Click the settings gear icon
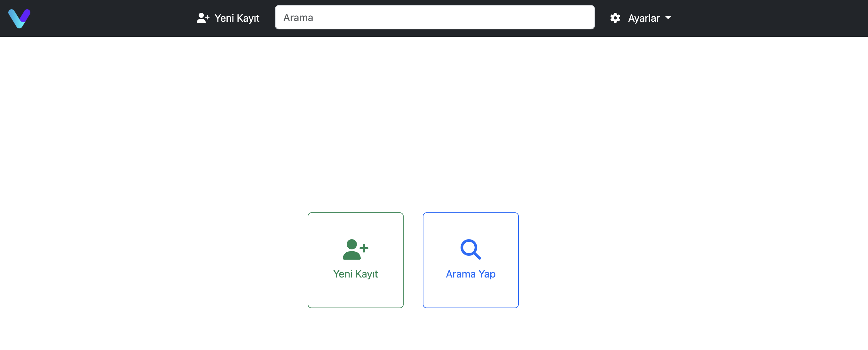 point(615,18)
